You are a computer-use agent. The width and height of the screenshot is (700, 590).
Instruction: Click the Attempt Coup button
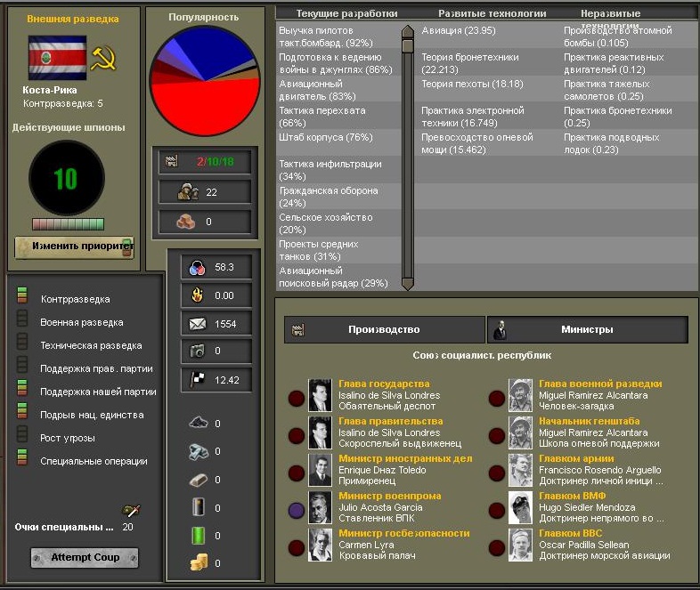click(x=85, y=557)
